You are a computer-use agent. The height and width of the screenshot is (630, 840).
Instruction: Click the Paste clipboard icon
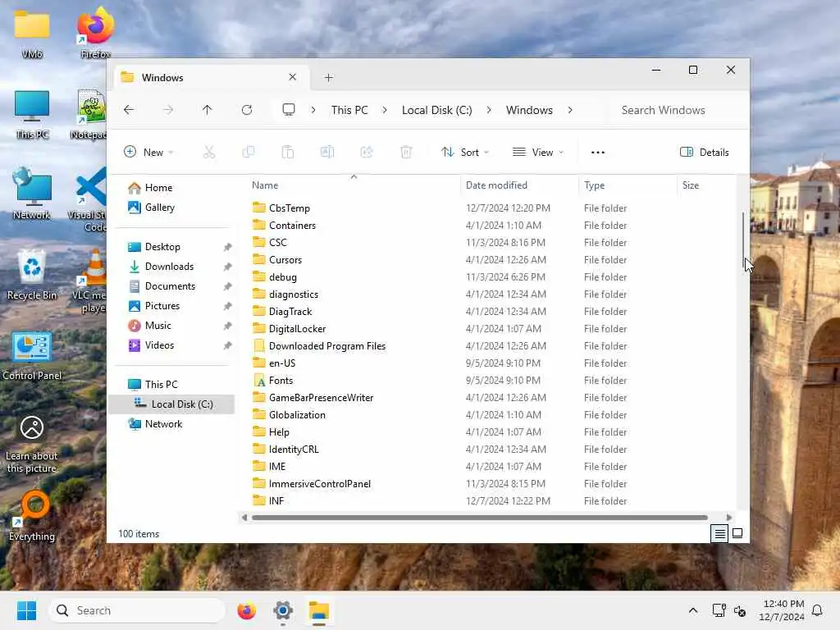click(x=288, y=152)
